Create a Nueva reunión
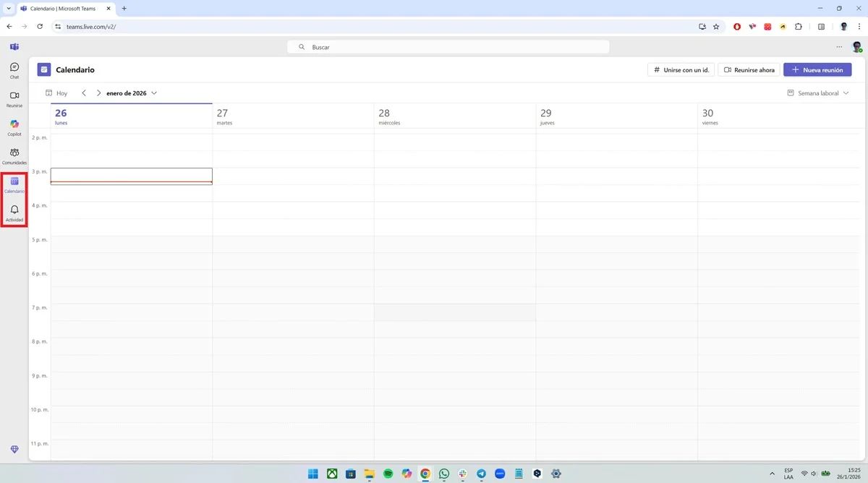 (817, 70)
